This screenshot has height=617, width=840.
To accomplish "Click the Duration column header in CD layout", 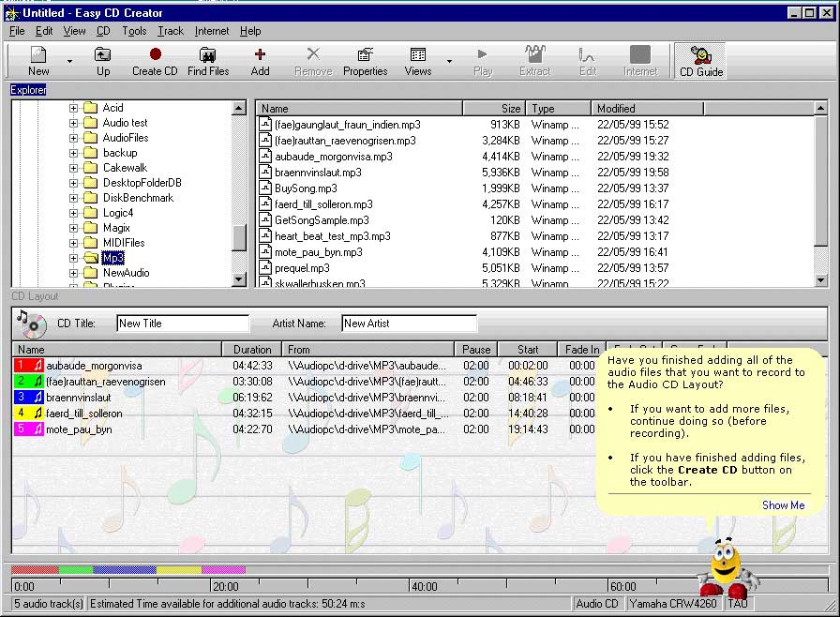I will pyautogui.click(x=252, y=349).
